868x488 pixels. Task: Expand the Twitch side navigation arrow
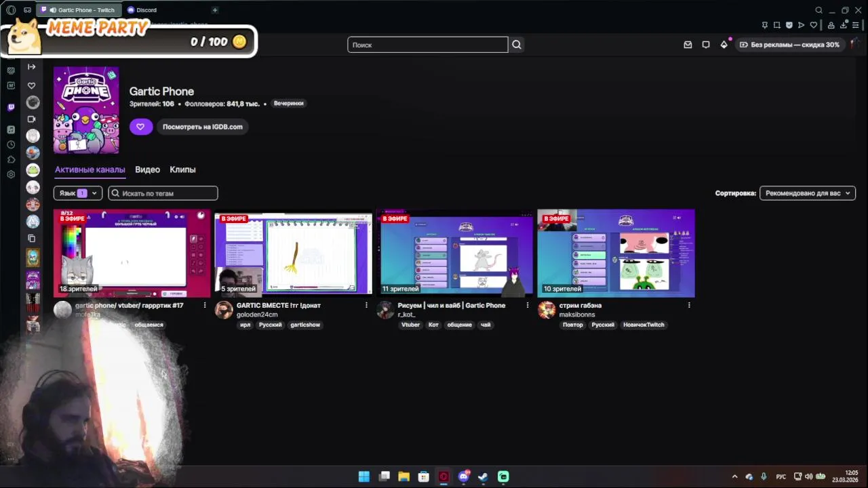[31, 66]
